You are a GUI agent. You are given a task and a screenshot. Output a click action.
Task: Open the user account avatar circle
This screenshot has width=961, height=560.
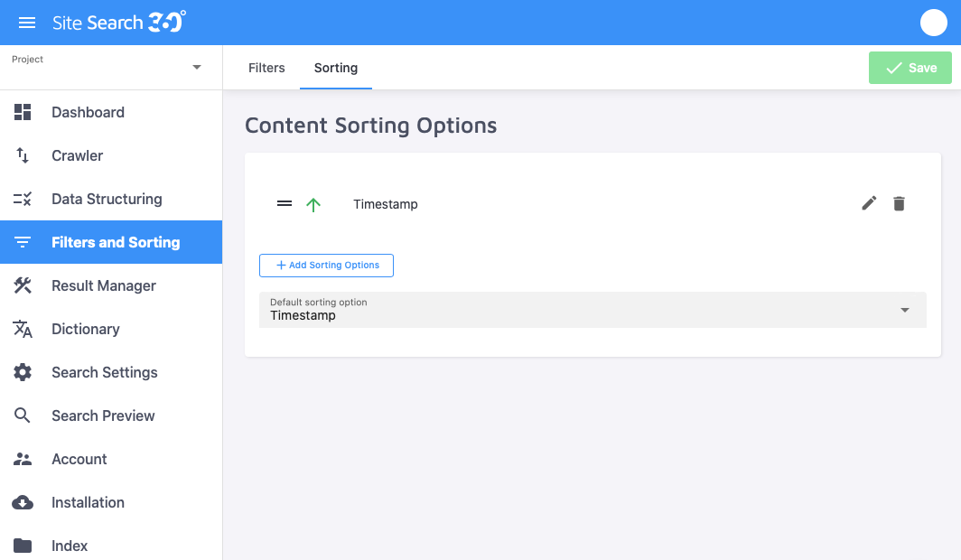(933, 22)
